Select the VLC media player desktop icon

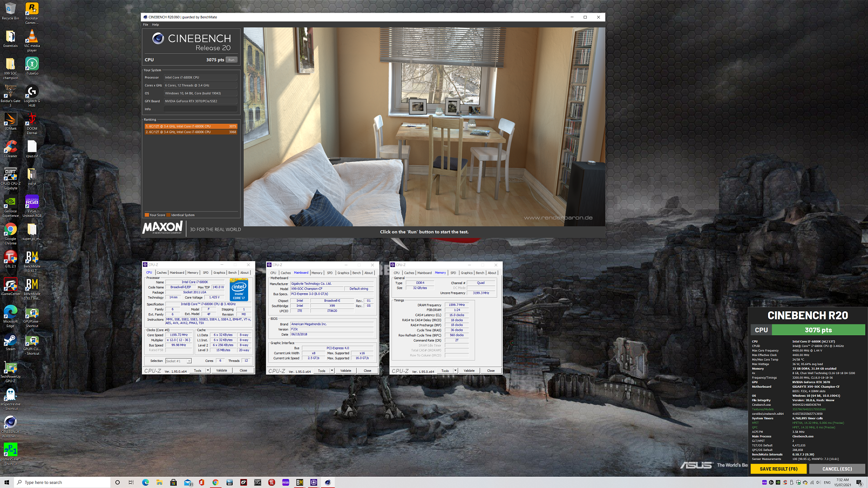click(x=32, y=41)
